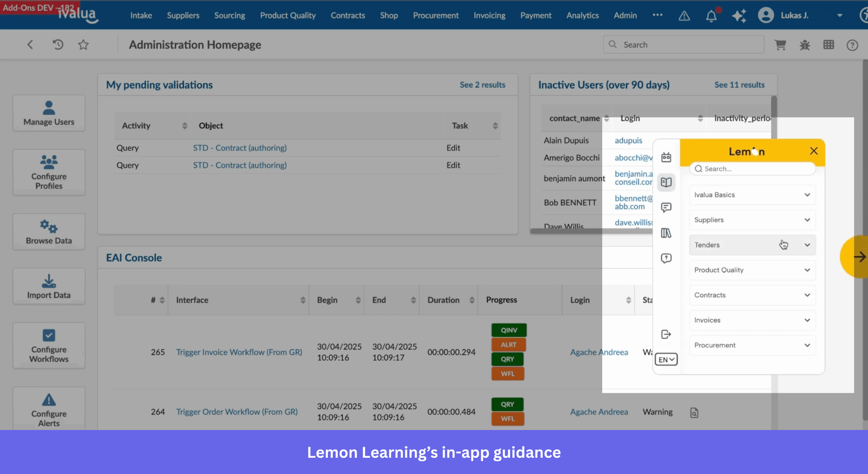The width and height of the screenshot is (868, 474).
Task: Open the grid view icon
Action: (x=829, y=44)
